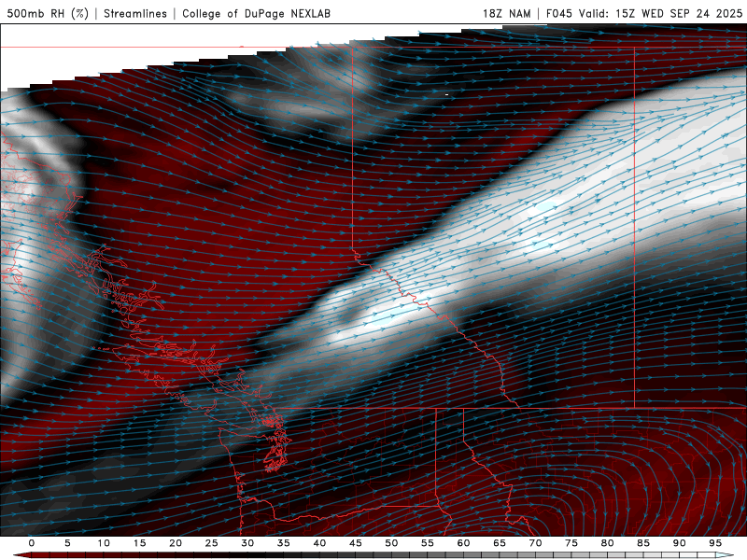Pick the "30" tick label on the legend
This screenshot has width=747, height=560.
tap(247, 543)
